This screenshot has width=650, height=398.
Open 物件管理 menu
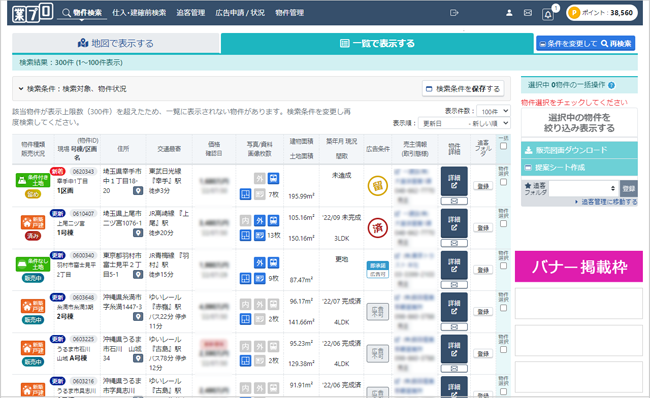coord(290,13)
